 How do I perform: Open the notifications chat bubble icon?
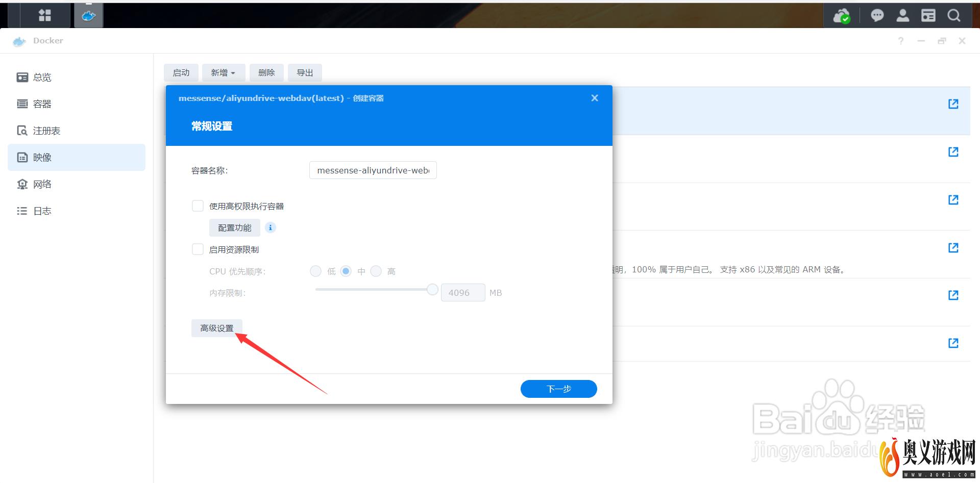(x=877, y=16)
